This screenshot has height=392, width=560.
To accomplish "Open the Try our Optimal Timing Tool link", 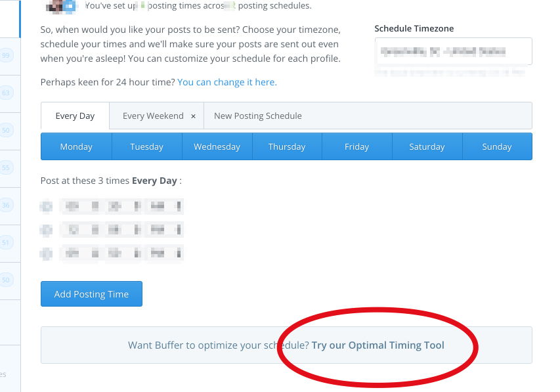I will [x=378, y=345].
